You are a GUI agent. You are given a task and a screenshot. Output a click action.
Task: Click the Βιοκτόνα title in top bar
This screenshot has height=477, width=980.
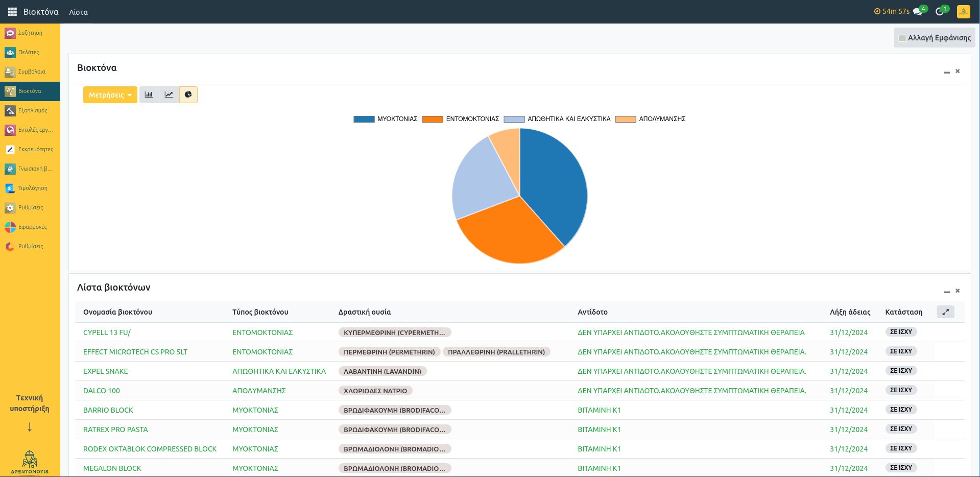coord(41,12)
